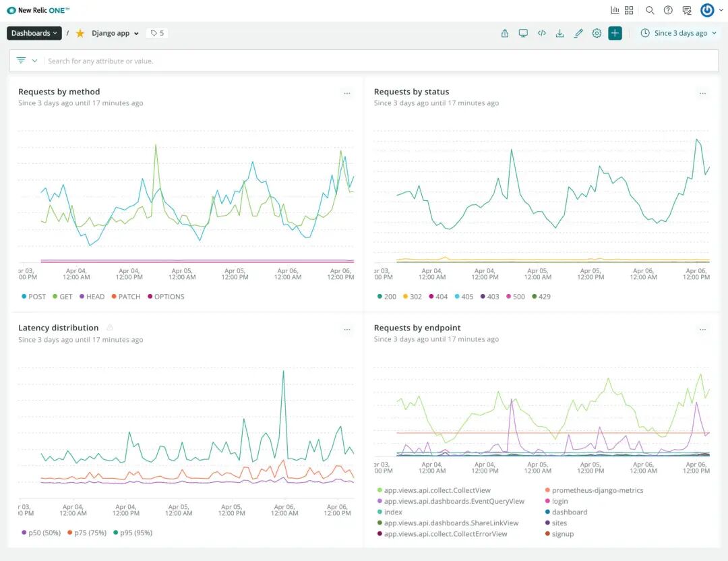
Task: Edit dashboard with pencil icon
Action: 578,33
